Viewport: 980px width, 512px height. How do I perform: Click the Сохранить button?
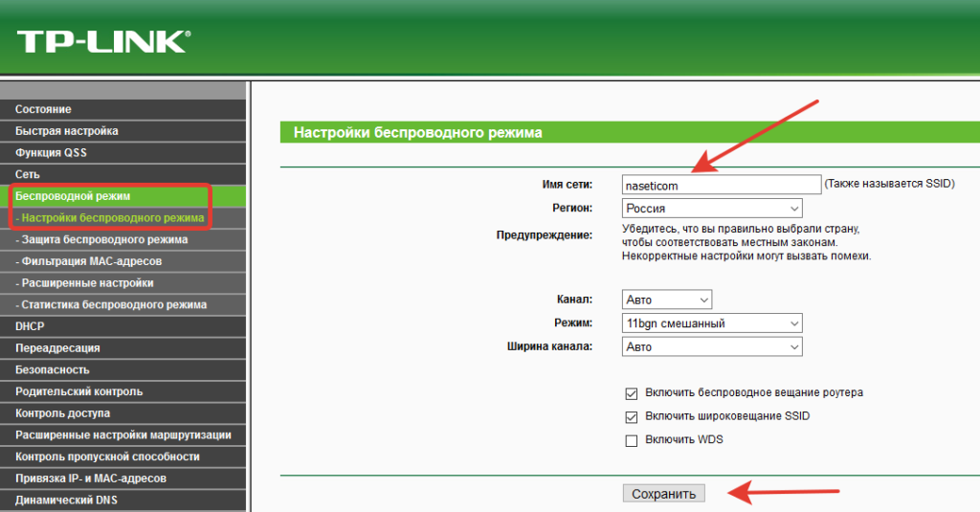point(663,494)
